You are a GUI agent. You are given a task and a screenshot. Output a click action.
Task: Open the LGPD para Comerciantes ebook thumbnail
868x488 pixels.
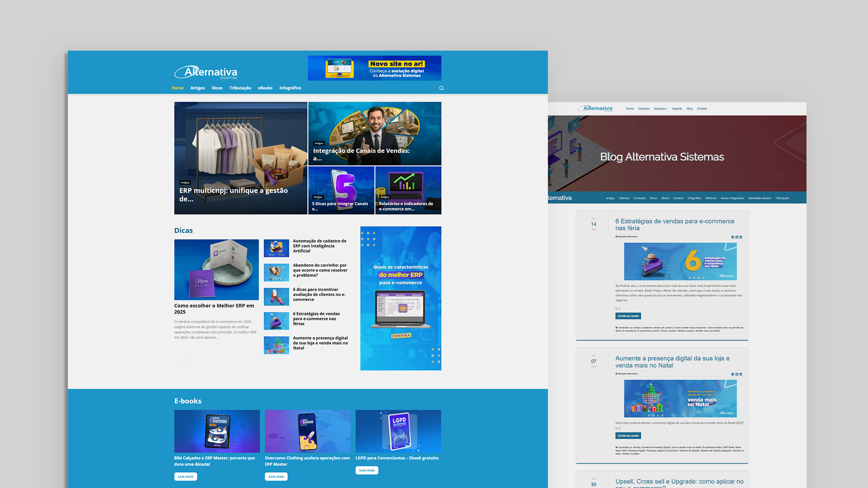(x=398, y=431)
